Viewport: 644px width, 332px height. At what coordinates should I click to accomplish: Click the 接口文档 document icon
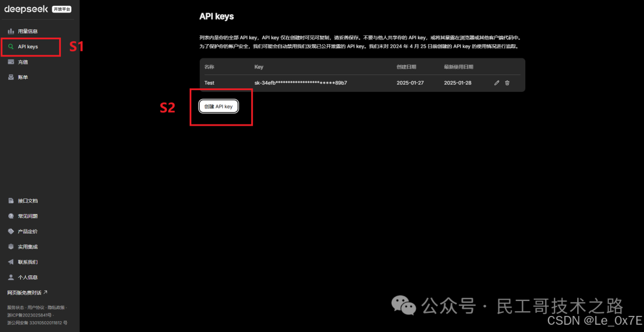11,201
